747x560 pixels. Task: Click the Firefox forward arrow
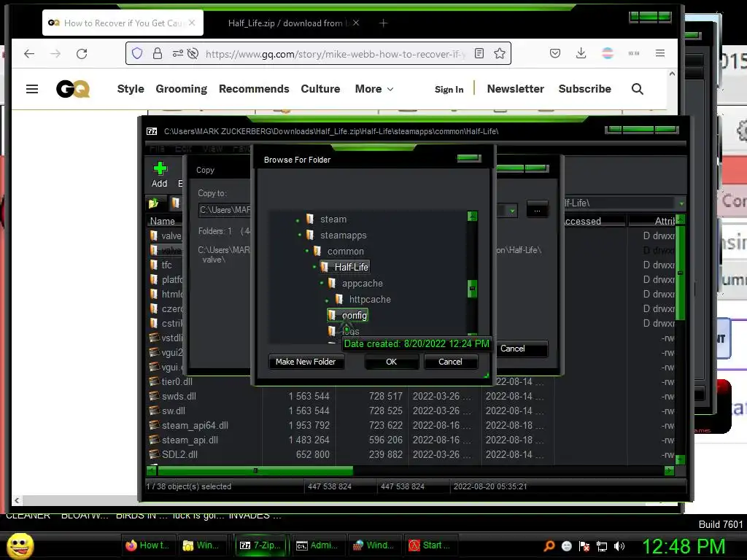(x=55, y=53)
